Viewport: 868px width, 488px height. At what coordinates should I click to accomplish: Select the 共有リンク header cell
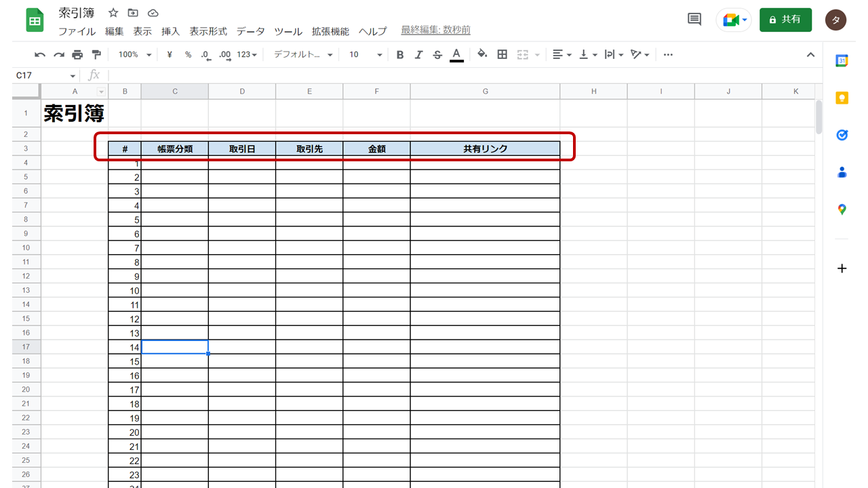click(486, 149)
